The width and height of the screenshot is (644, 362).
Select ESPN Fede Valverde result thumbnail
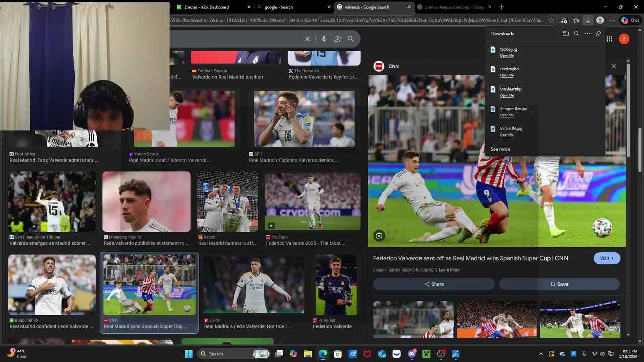(254, 285)
